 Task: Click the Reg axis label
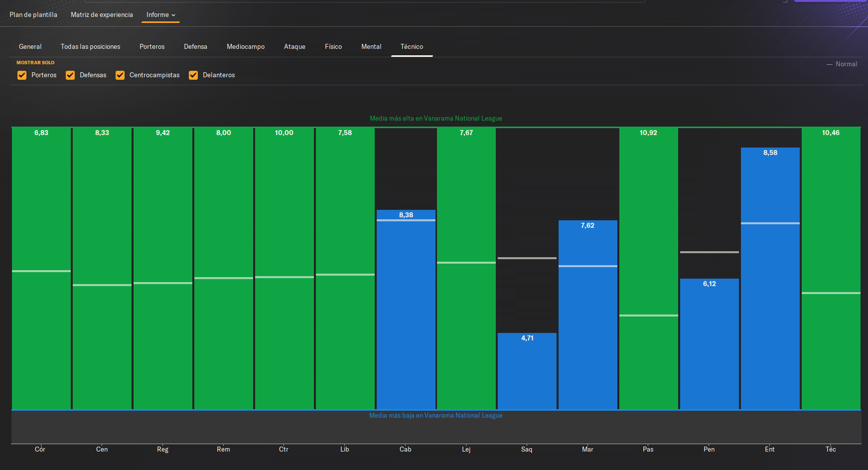point(163,450)
